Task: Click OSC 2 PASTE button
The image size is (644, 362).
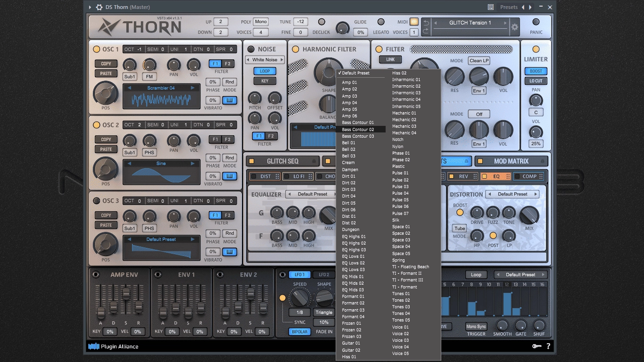Action: coord(106,149)
